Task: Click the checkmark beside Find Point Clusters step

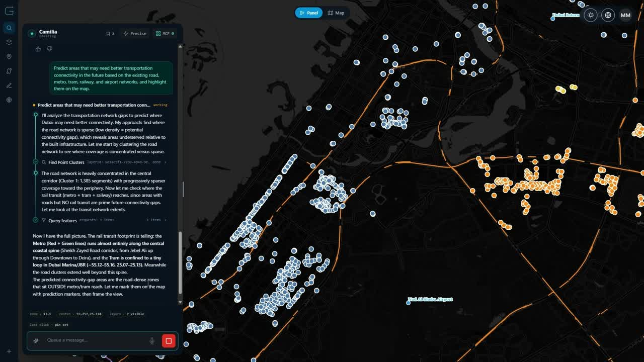Action: click(36, 162)
